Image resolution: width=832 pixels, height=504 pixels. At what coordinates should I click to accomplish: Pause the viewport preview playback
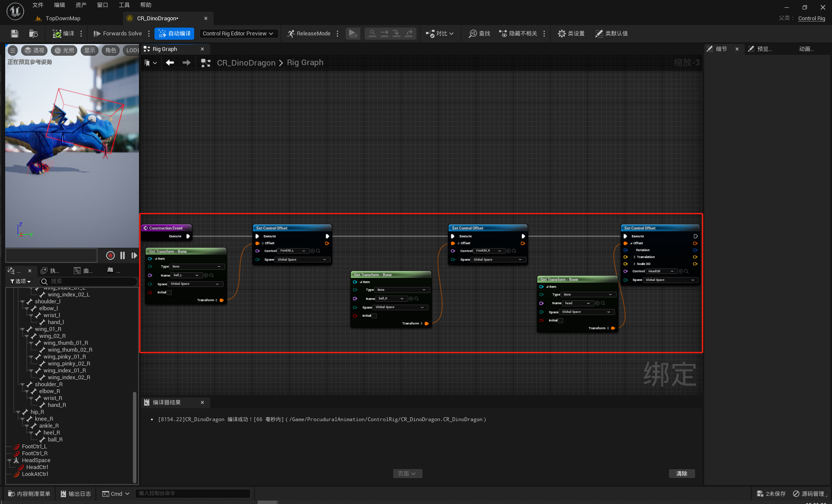click(x=123, y=255)
